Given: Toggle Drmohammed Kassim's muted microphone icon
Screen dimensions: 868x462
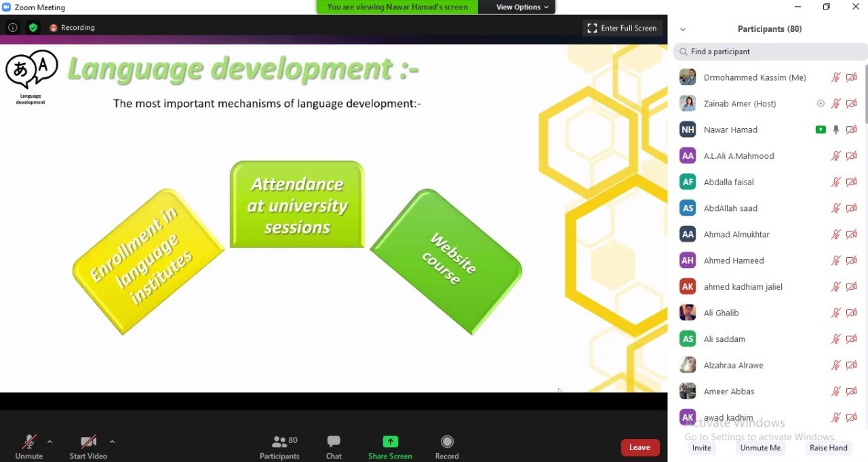Looking at the screenshot, I should tap(836, 77).
